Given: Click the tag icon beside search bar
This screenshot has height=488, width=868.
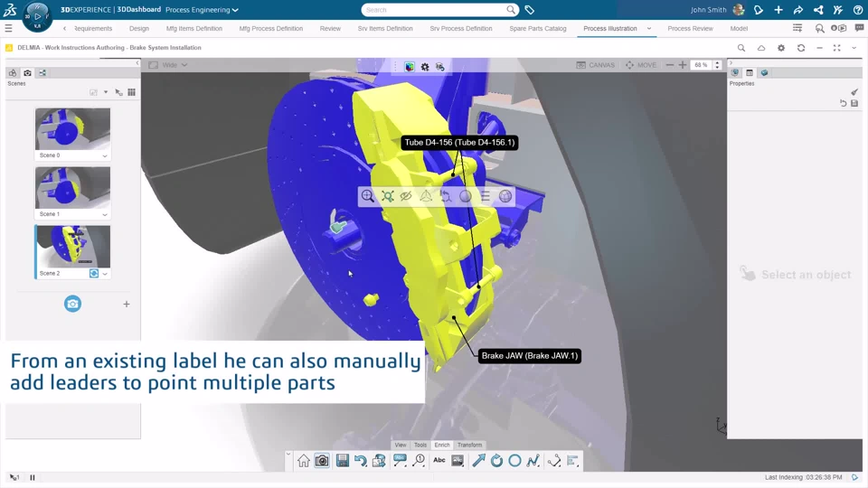Looking at the screenshot, I should (530, 10).
